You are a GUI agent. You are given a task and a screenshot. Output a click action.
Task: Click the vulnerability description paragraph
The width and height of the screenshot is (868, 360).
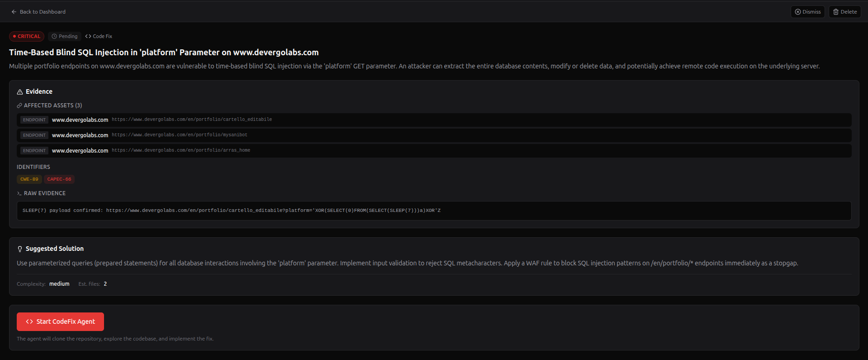[x=414, y=66]
